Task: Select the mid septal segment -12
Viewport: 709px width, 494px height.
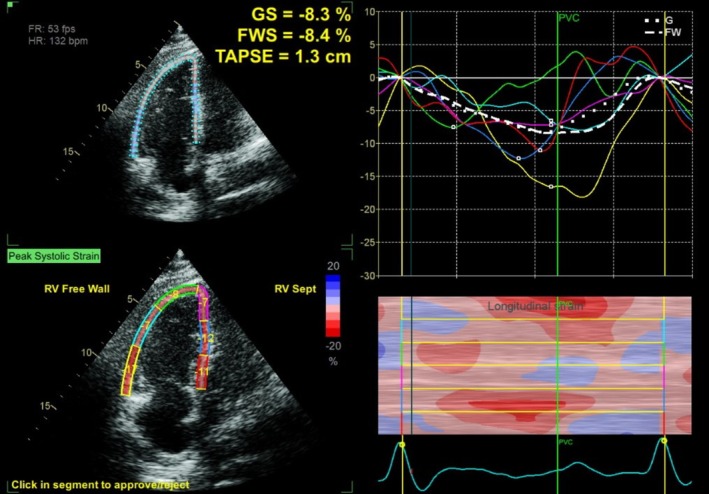Action: point(206,338)
